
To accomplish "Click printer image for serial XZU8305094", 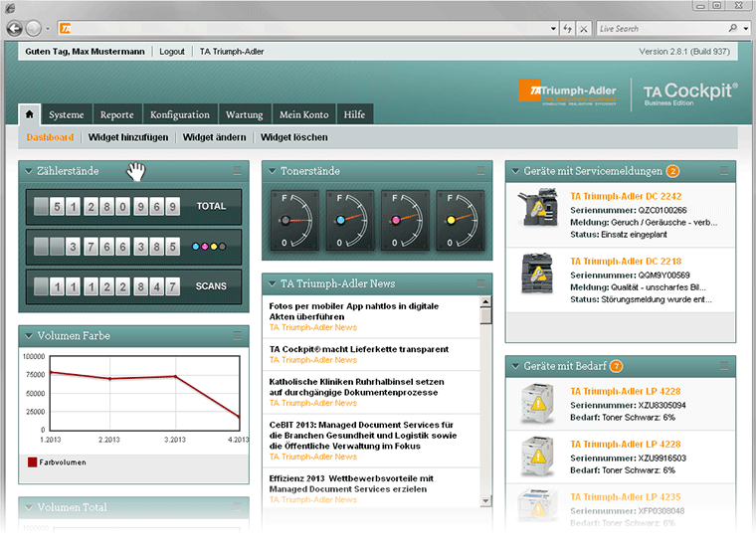I will [537, 404].
